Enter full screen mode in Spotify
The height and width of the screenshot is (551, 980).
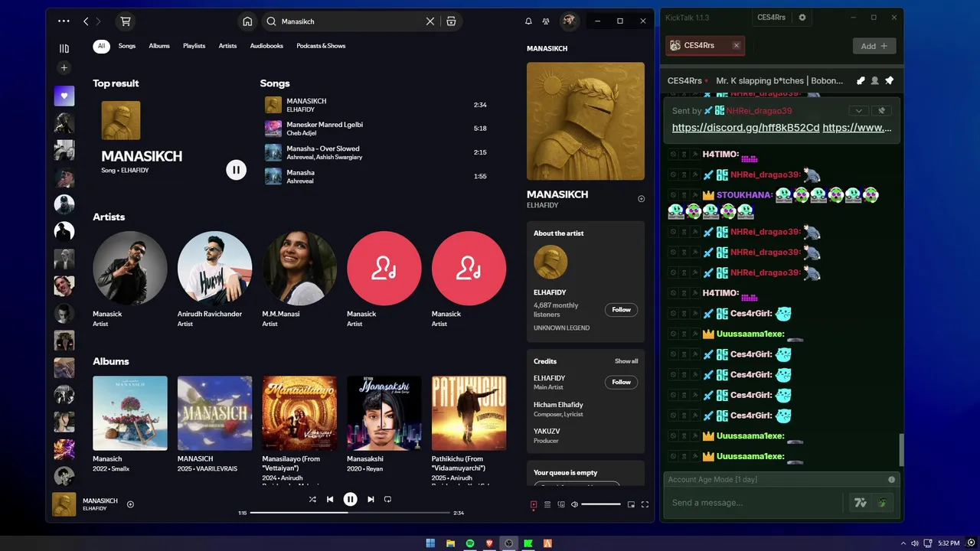tap(645, 504)
